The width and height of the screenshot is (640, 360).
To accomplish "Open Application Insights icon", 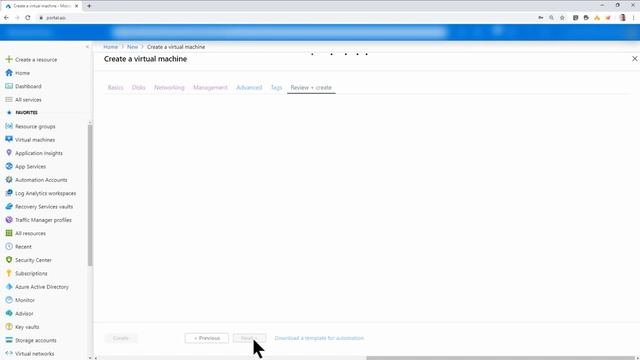I will point(9,153).
